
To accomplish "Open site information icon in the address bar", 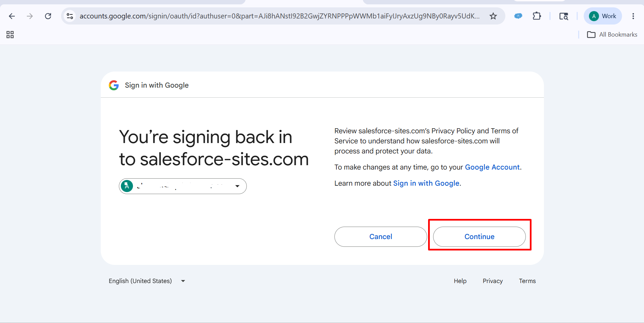I will (70, 16).
